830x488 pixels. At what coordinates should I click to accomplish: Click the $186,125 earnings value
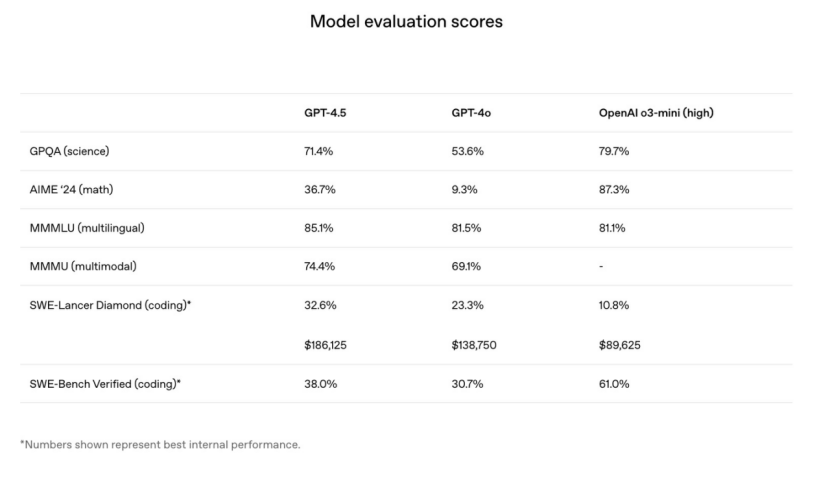(325, 345)
